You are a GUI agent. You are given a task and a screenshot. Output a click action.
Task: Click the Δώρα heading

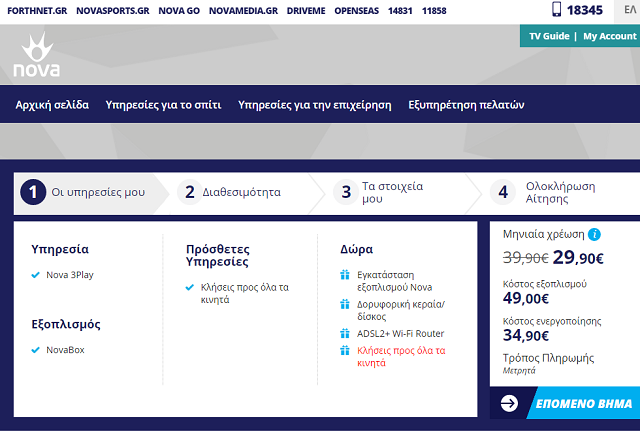(357, 249)
